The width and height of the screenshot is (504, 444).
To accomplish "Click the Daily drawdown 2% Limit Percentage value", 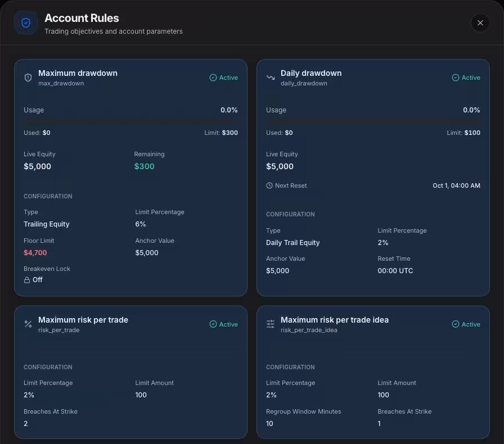I will [x=383, y=243].
